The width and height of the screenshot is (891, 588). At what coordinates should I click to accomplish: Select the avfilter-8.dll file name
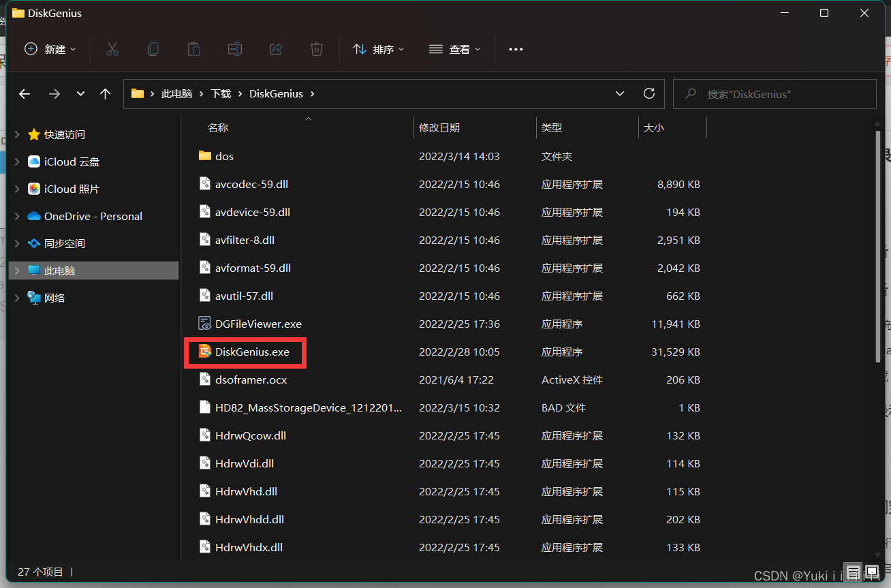pyautogui.click(x=245, y=240)
